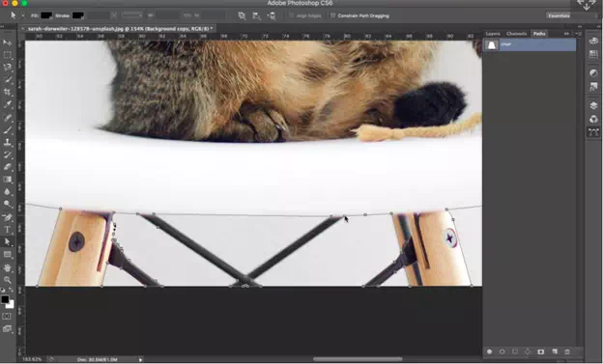Switch to the Layers tab
Image resolution: width=603 pixels, height=364 pixels.
coord(493,34)
